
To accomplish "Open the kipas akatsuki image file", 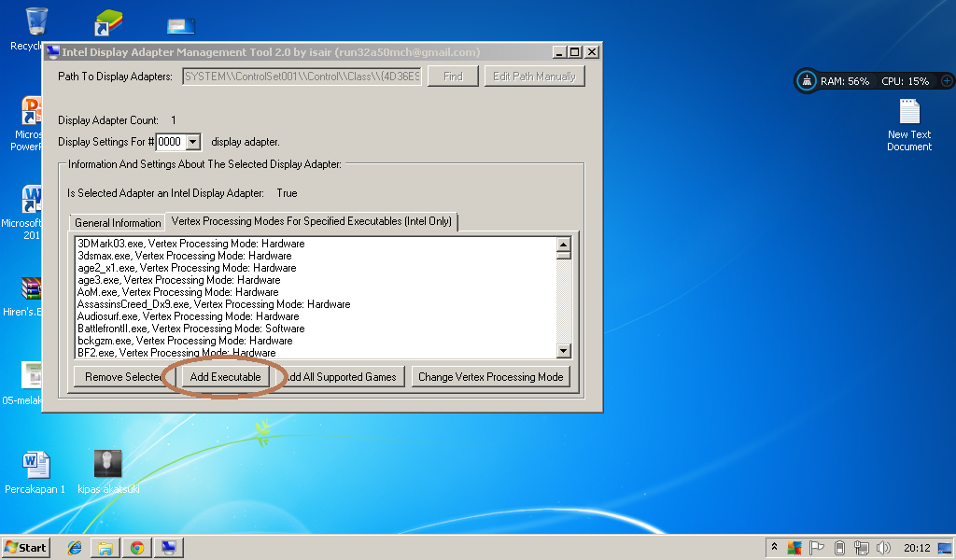I will click(108, 464).
